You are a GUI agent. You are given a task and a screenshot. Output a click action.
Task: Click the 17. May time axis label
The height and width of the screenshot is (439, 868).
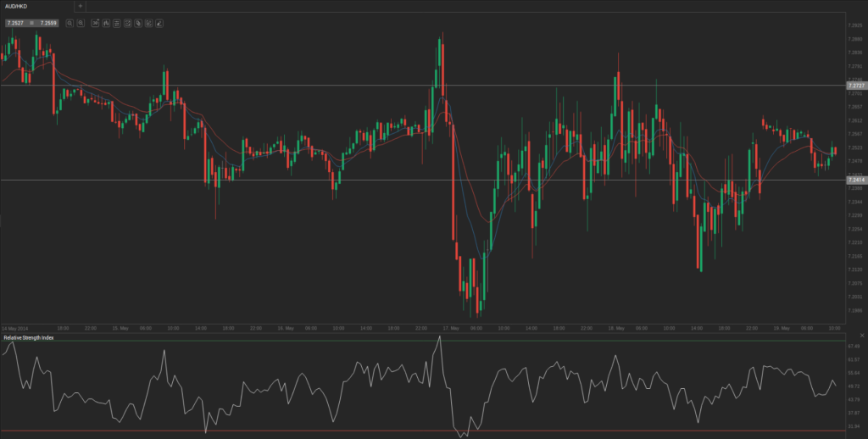[x=451, y=328]
